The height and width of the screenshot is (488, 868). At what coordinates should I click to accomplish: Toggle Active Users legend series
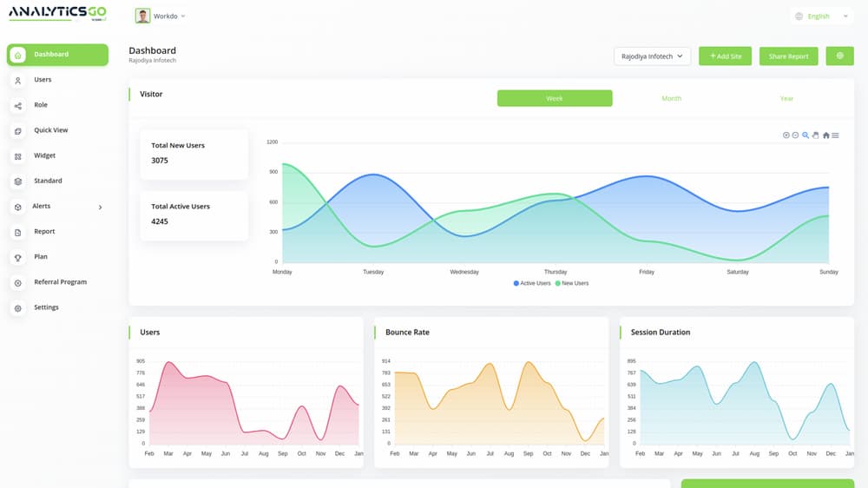point(532,283)
